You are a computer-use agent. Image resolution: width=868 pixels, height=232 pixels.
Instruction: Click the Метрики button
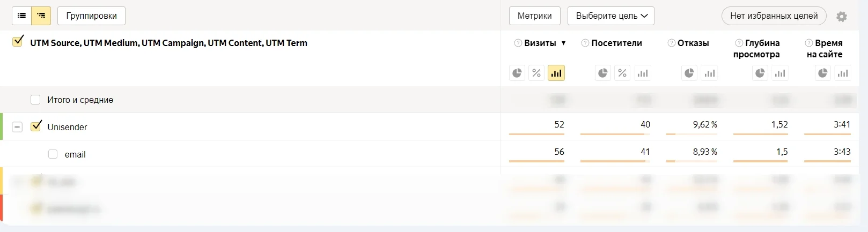(534, 16)
